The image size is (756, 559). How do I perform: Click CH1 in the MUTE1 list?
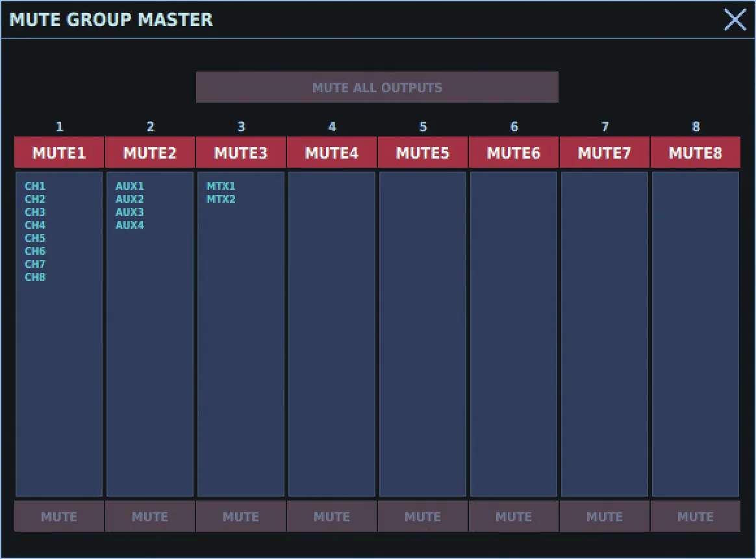pyautogui.click(x=35, y=186)
